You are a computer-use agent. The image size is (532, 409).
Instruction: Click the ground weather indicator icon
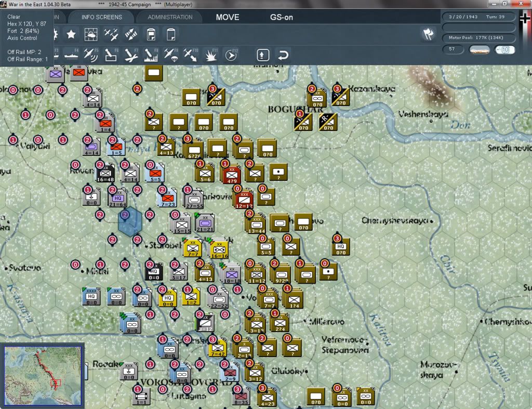479,50
